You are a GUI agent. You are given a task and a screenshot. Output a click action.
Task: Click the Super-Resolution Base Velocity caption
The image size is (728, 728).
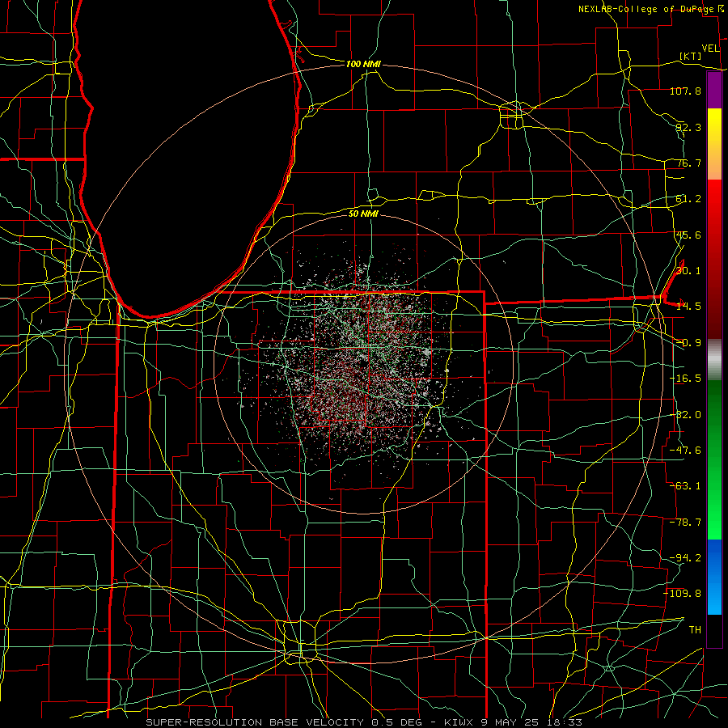pos(364,722)
